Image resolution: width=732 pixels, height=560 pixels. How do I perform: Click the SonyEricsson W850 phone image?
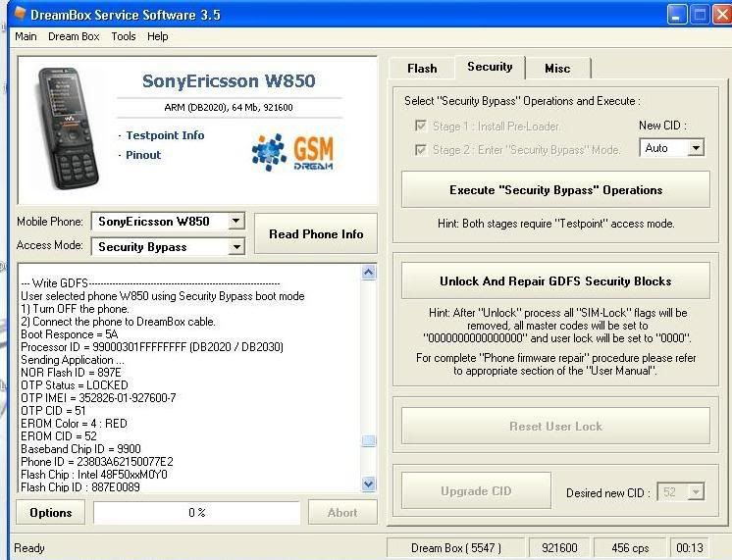tap(68, 128)
